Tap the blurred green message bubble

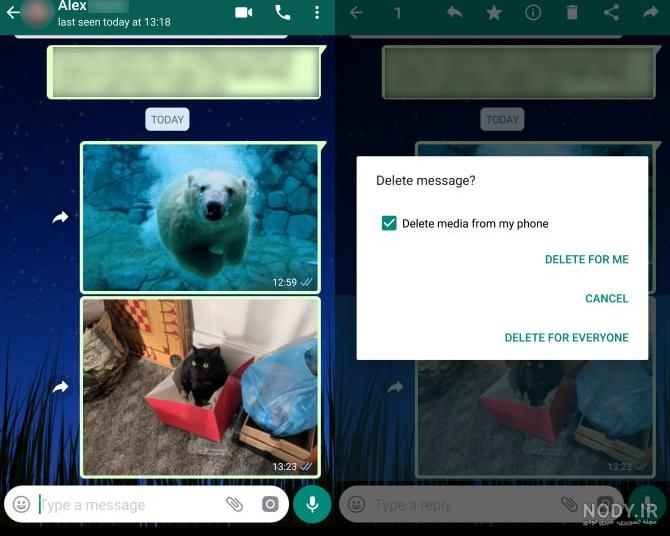[x=184, y=72]
